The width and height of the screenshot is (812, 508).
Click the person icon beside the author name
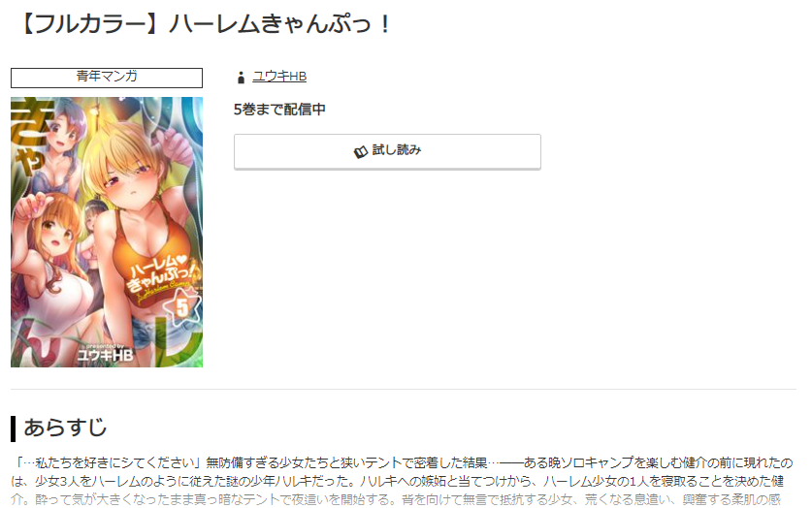[241, 78]
